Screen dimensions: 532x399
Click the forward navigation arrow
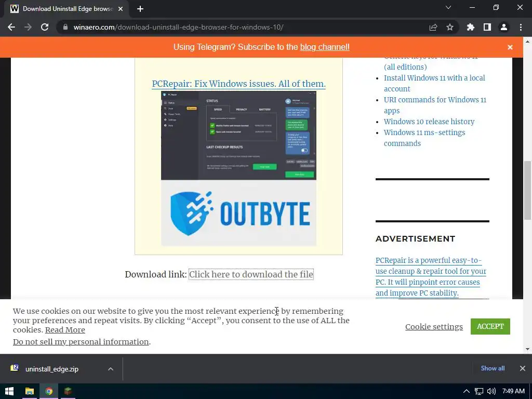28,27
